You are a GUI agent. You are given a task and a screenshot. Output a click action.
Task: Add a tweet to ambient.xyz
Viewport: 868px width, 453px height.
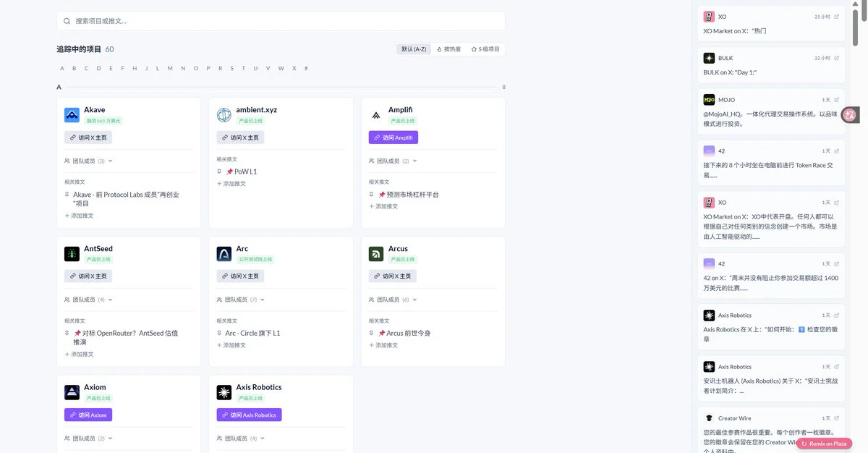click(x=231, y=184)
